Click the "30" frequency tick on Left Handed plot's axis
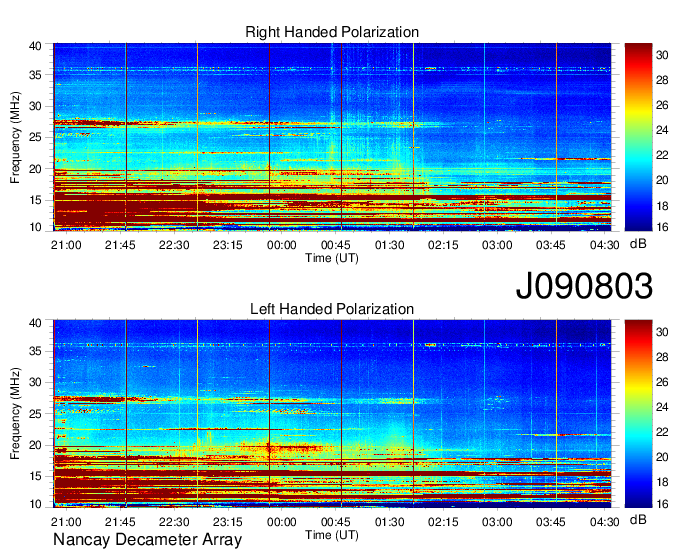Viewport: 680px width, 552px height. tap(36, 382)
